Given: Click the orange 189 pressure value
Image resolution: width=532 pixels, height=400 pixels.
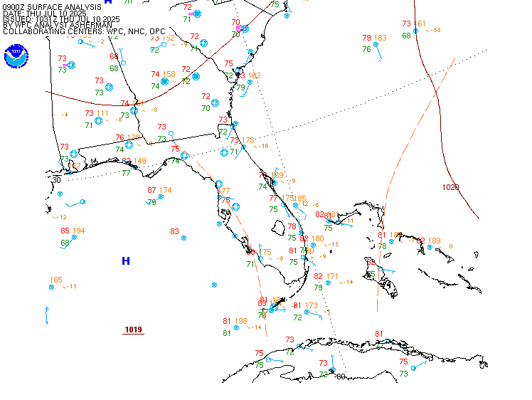Looking at the screenshot, I should point(435,241).
